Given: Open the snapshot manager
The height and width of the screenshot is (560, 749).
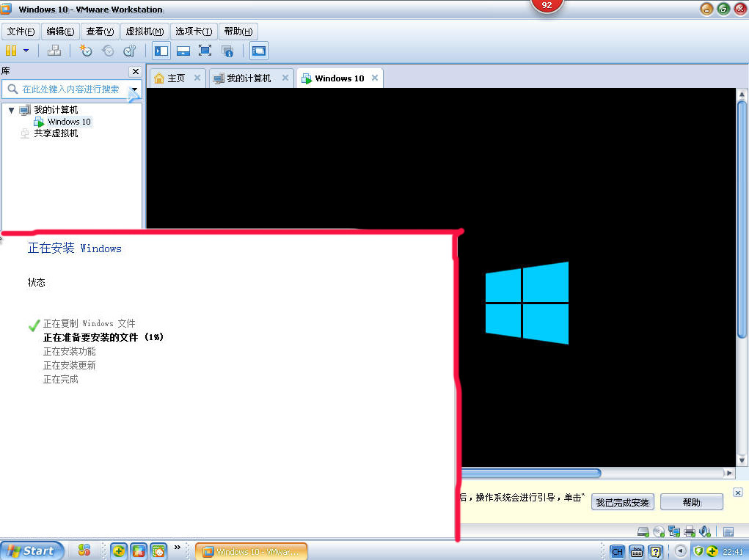Looking at the screenshot, I should click(x=130, y=51).
